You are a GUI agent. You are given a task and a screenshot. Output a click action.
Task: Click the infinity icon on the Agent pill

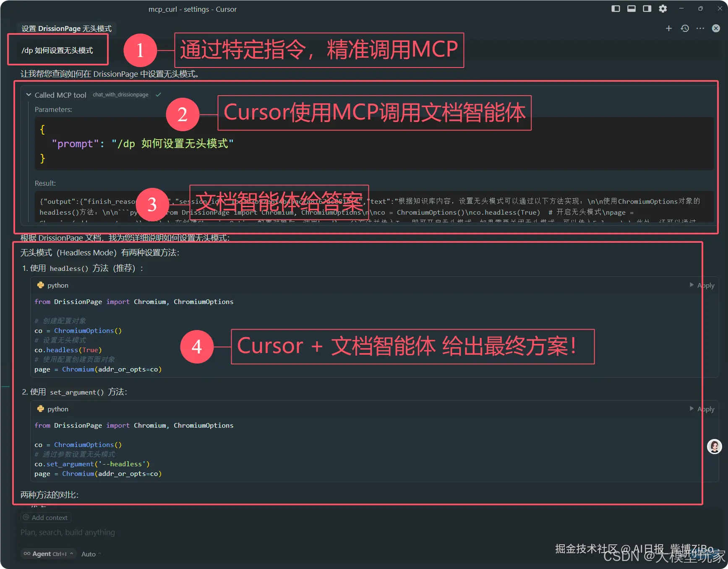click(27, 553)
